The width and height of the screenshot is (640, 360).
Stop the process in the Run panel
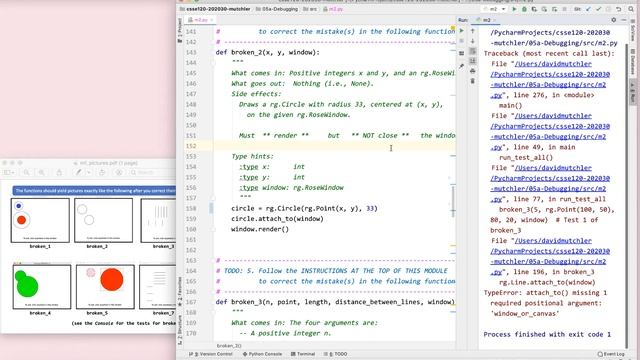pos(462,41)
